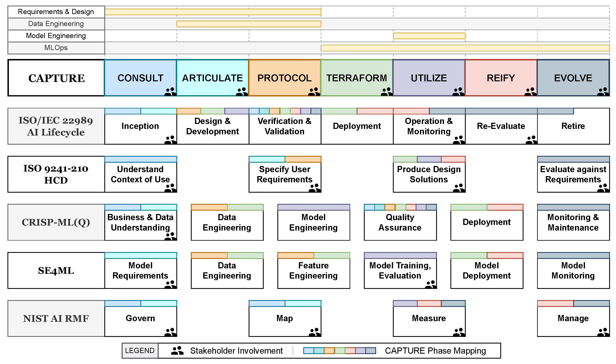Image resolution: width=616 pixels, height=364 pixels.
Task: Click the Quality Assurance box
Action: coord(400,222)
